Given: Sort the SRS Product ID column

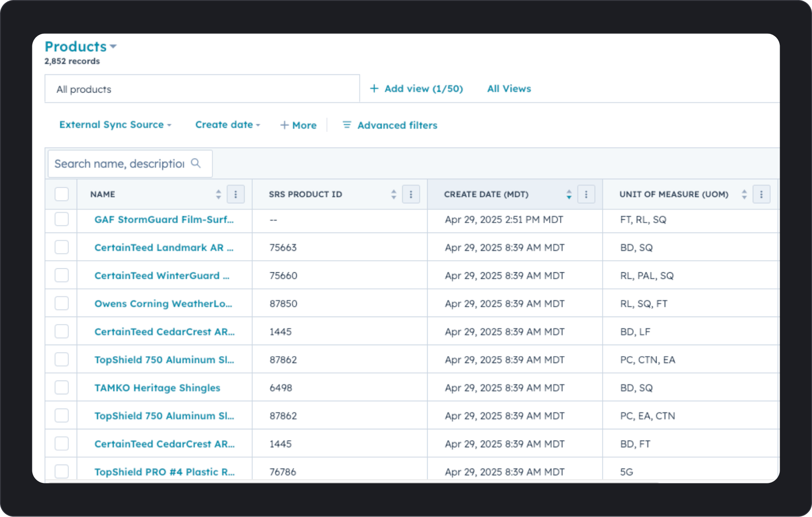Looking at the screenshot, I should coord(394,194).
